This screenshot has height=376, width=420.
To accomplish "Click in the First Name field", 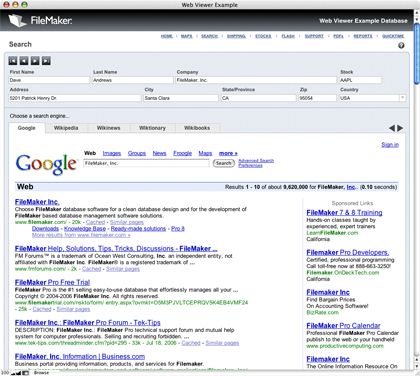I will pos(49,80).
